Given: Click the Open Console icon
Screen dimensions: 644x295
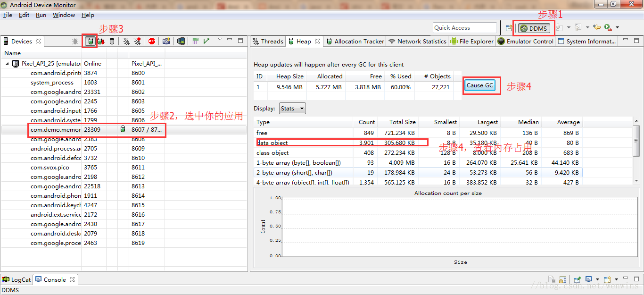Looking at the screenshot, I should 607,279.
